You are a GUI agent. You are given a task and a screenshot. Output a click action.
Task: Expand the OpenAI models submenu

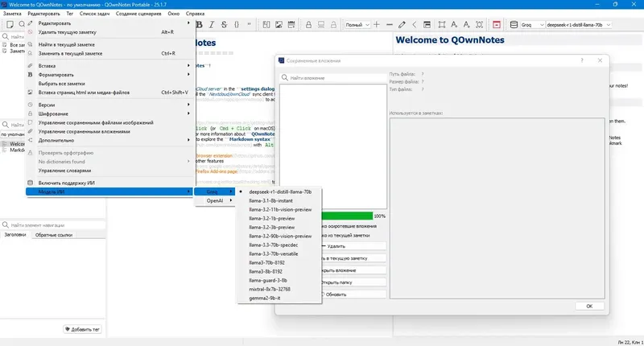tap(215, 200)
